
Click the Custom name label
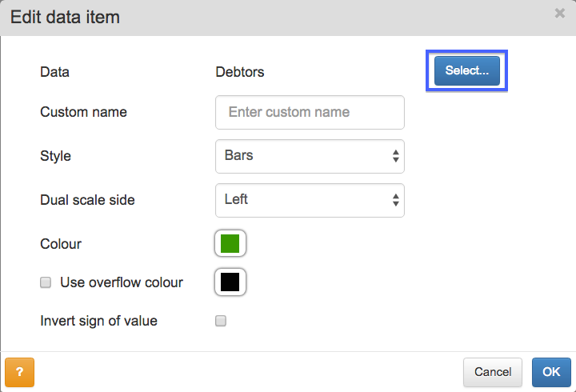coord(83,112)
